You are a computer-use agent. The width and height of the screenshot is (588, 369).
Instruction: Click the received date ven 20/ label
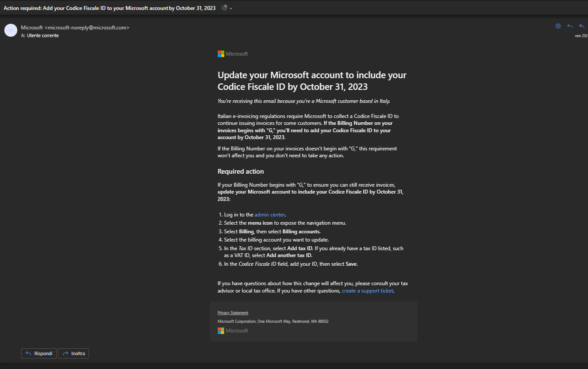point(581,36)
